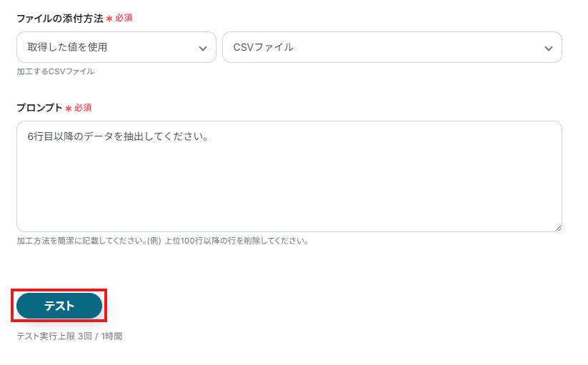Click the 必須 marker next to プロンプト

[83, 108]
